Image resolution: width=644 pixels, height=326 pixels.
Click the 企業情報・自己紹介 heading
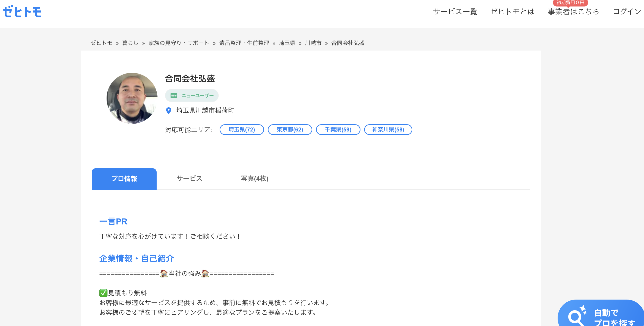[136, 259]
